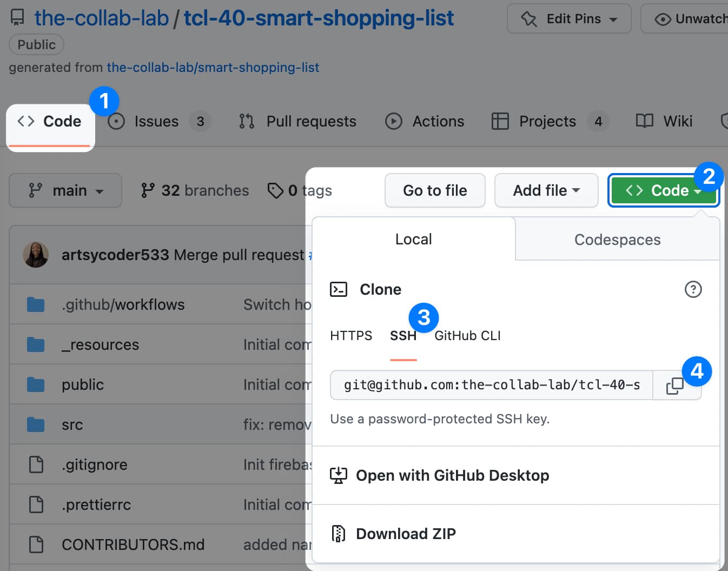Screen dimensions: 728x571
Task: Click the Issues count badge showing 3
Action: (201, 122)
